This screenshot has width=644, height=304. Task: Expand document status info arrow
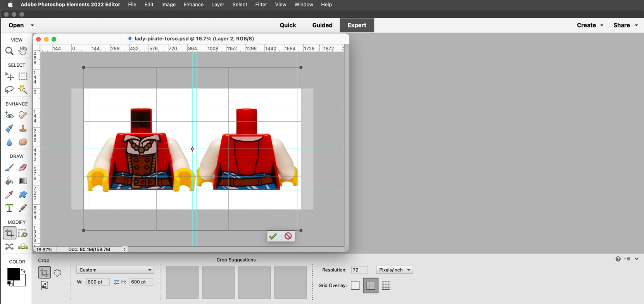(x=124, y=249)
